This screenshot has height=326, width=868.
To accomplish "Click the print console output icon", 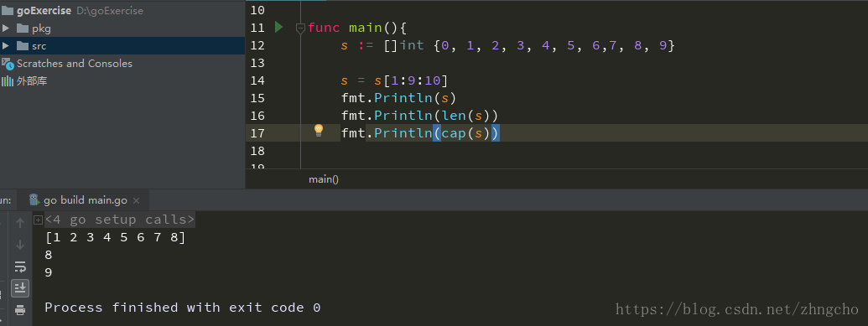I will 20,310.
